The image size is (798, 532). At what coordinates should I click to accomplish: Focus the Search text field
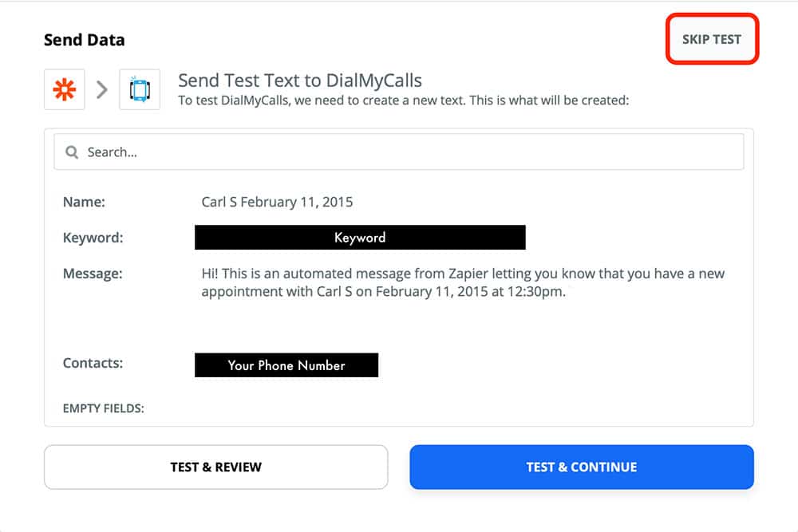[399, 152]
